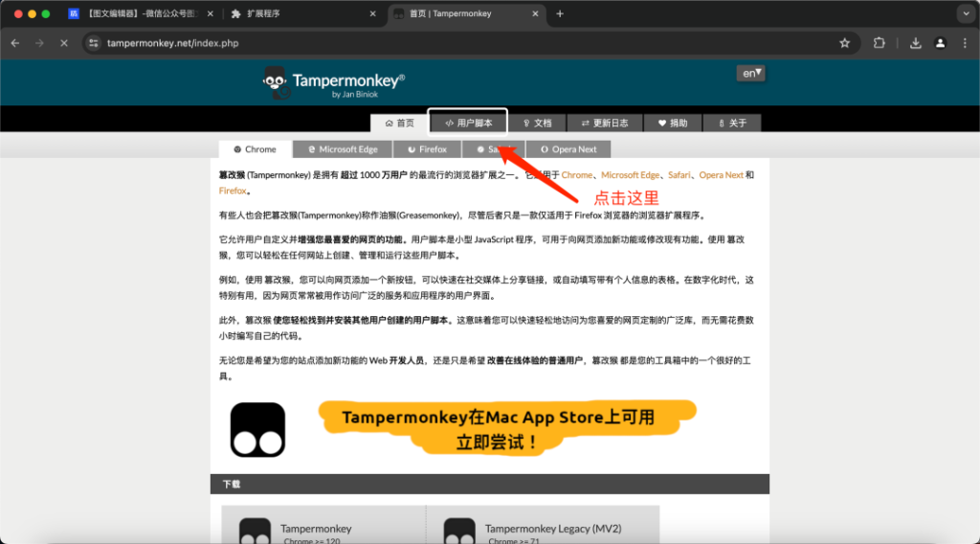
Task: Open the 用户脚本 navigation tab
Action: (468, 123)
